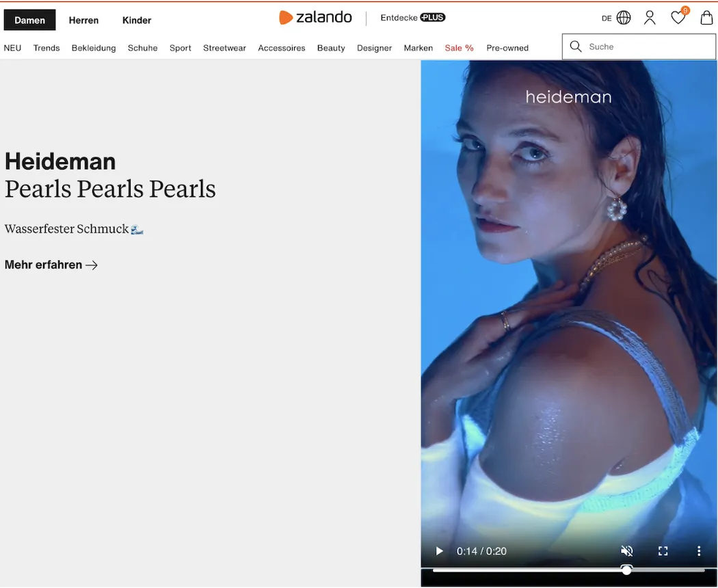Click the search magnifier icon
This screenshot has height=588, width=718.
(x=576, y=46)
